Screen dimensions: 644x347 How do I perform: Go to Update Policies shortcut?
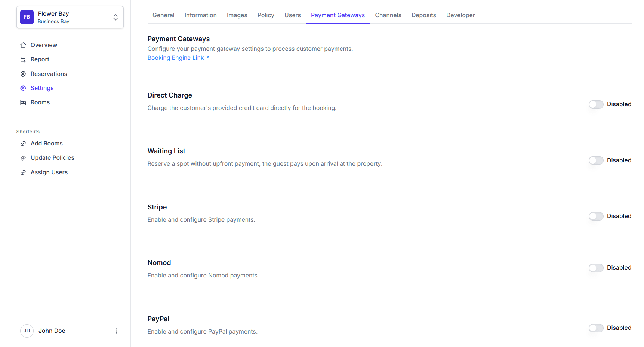[52, 158]
